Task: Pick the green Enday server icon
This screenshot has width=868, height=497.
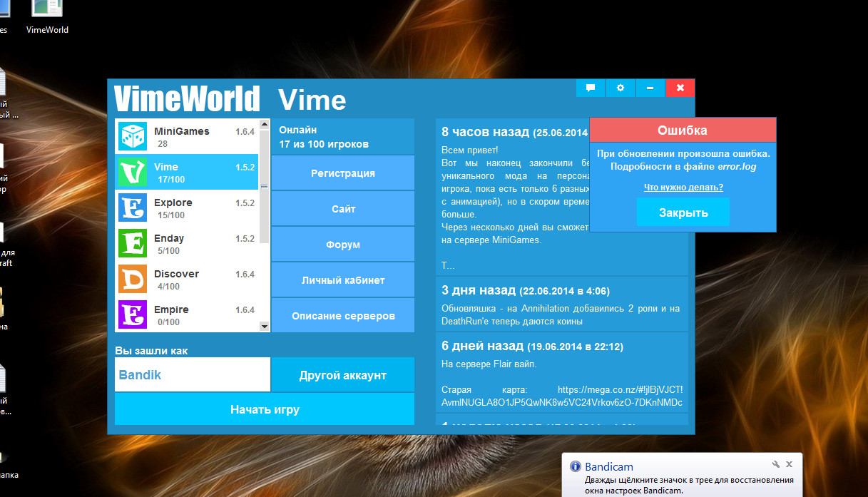Action: pyautogui.click(x=132, y=243)
